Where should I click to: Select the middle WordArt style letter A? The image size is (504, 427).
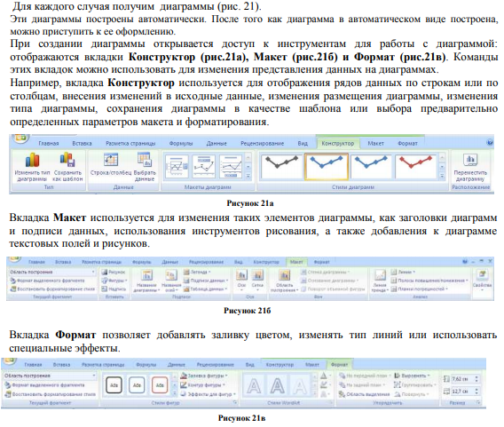pos(277,386)
